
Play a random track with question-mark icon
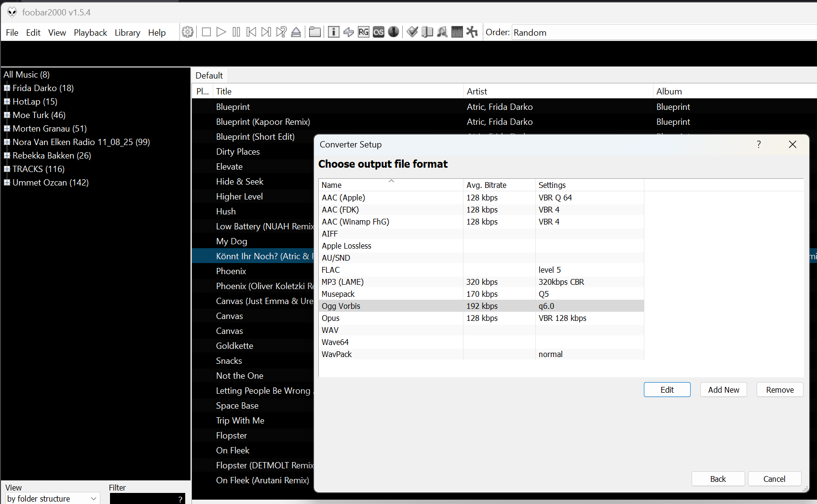tap(281, 32)
